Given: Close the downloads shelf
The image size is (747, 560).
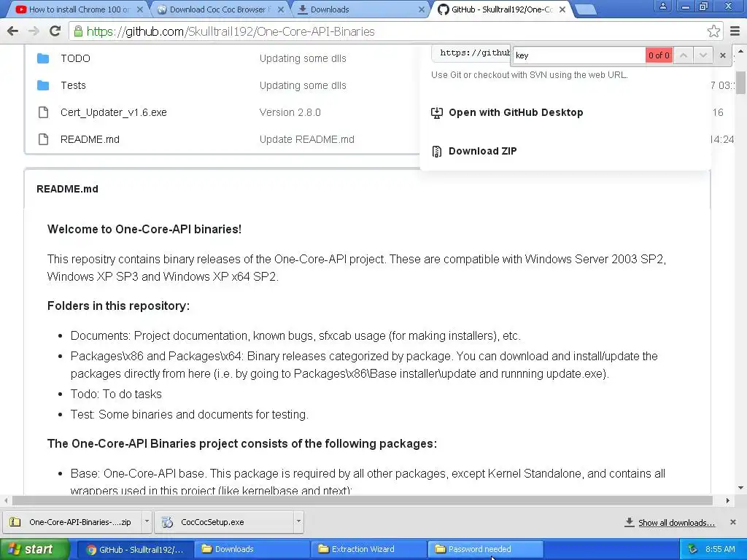Looking at the screenshot, I should pos(732,522).
